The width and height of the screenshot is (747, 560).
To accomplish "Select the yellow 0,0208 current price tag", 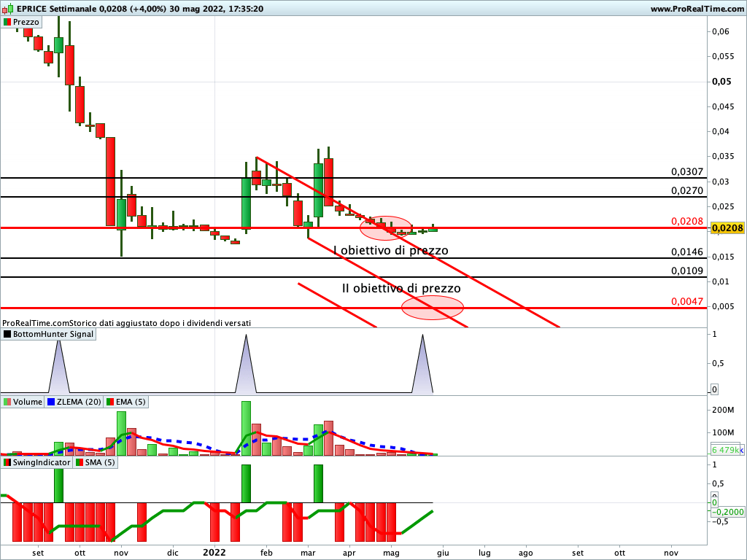I will click(727, 228).
